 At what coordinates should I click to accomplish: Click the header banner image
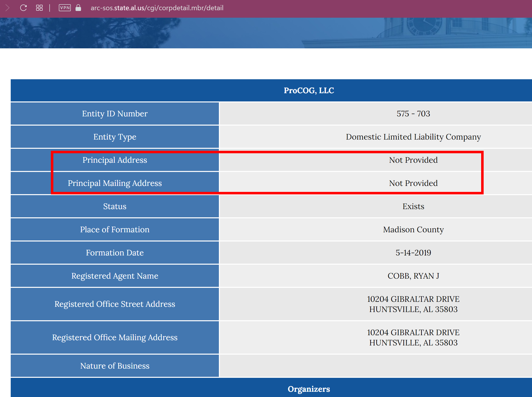click(266, 33)
